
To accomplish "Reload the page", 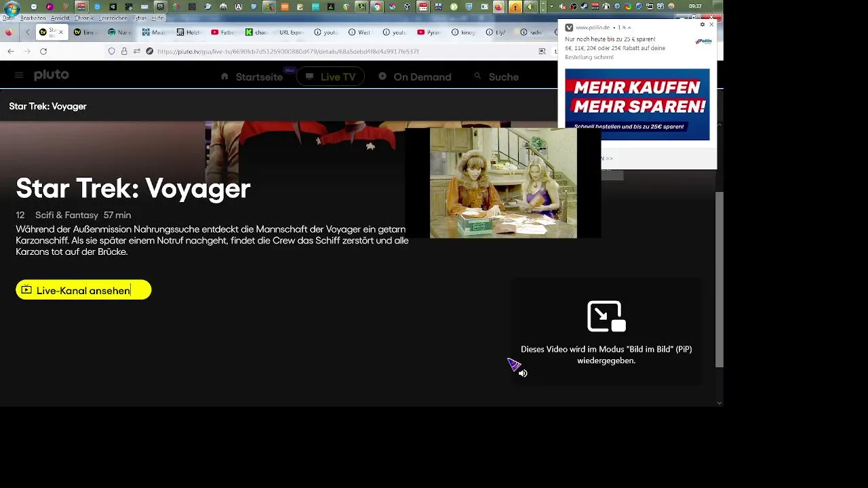I will [43, 51].
